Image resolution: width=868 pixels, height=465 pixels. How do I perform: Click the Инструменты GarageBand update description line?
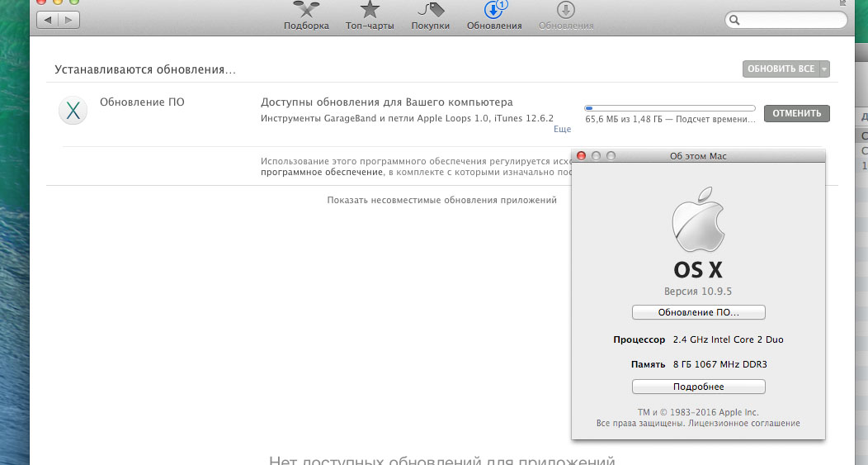tap(407, 118)
